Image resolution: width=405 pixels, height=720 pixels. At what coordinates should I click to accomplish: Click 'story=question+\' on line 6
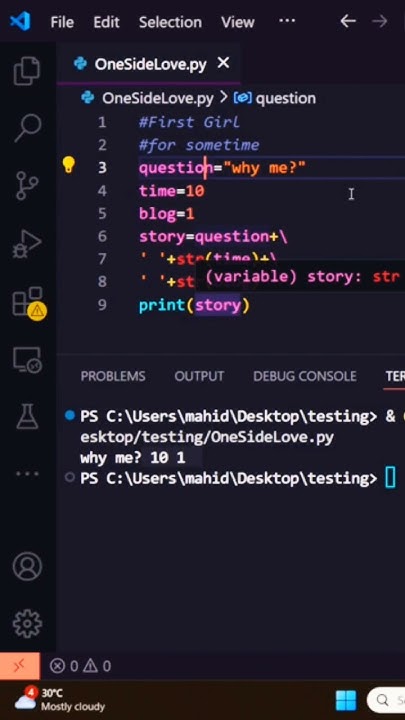tap(214, 236)
